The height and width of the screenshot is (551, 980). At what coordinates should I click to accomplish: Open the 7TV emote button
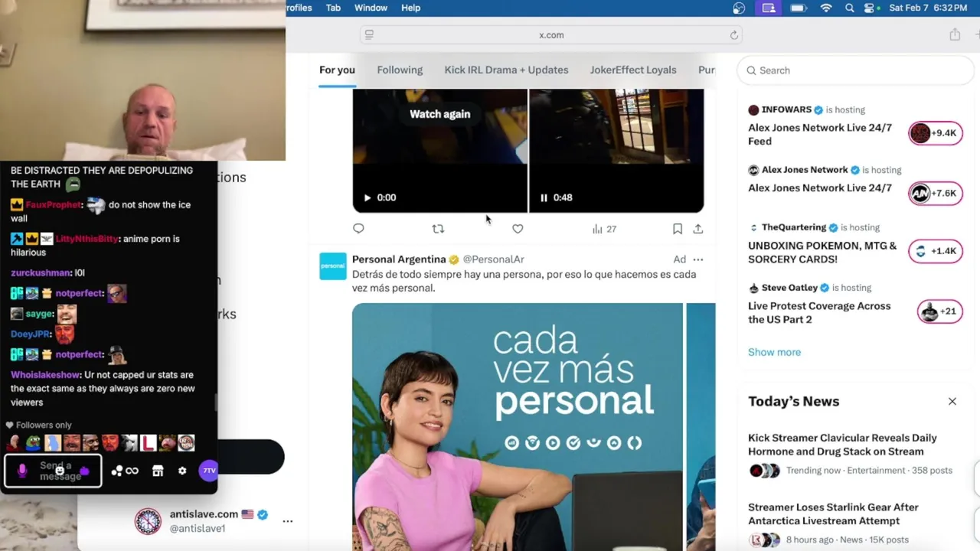[x=208, y=471]
